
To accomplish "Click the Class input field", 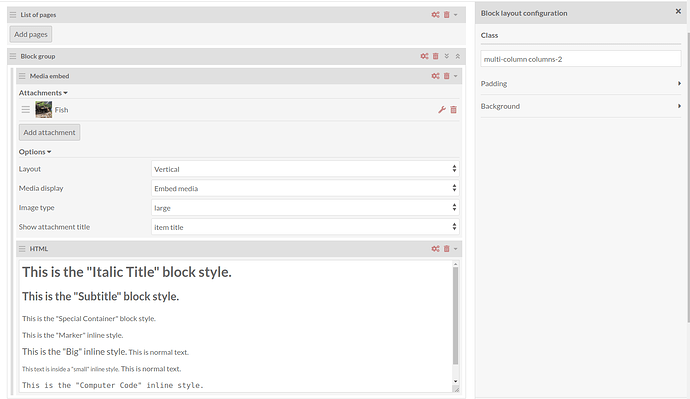I will [581, 59].
